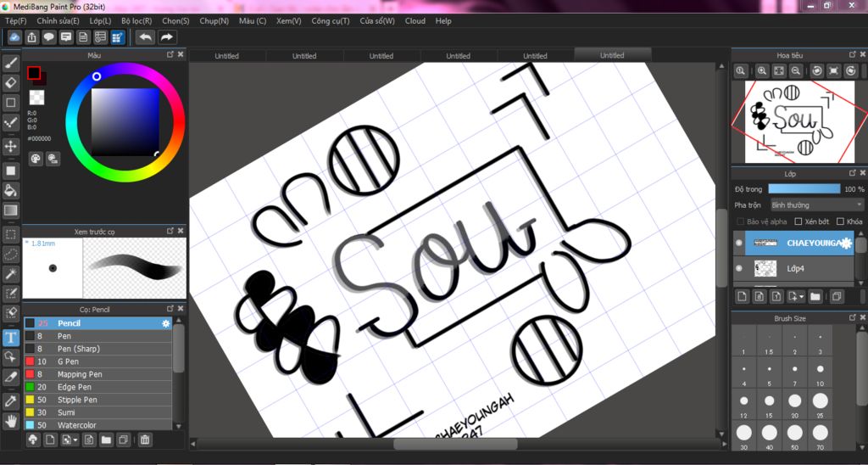Switch to the first Untitled tab

pyautogui.click(x=227, y=56)
